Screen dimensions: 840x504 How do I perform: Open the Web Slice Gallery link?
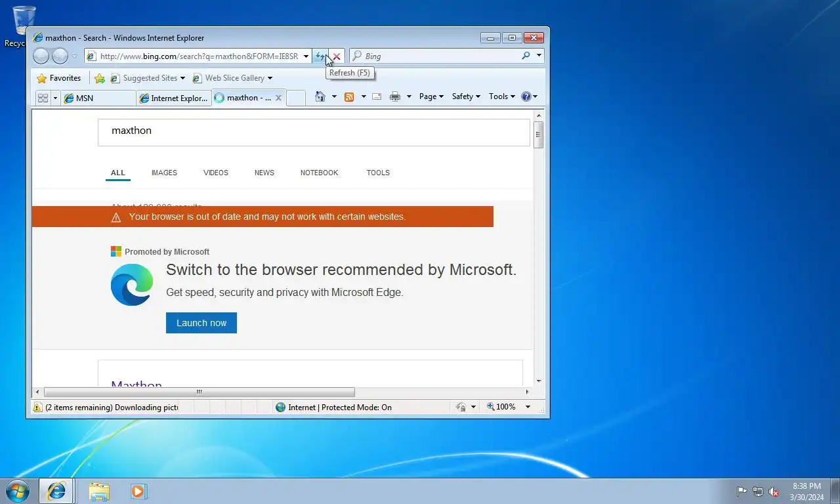(232, 78)
